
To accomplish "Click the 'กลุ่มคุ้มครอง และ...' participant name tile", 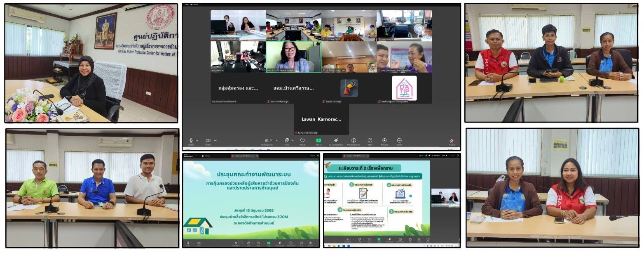I will (x=238, y=88).
